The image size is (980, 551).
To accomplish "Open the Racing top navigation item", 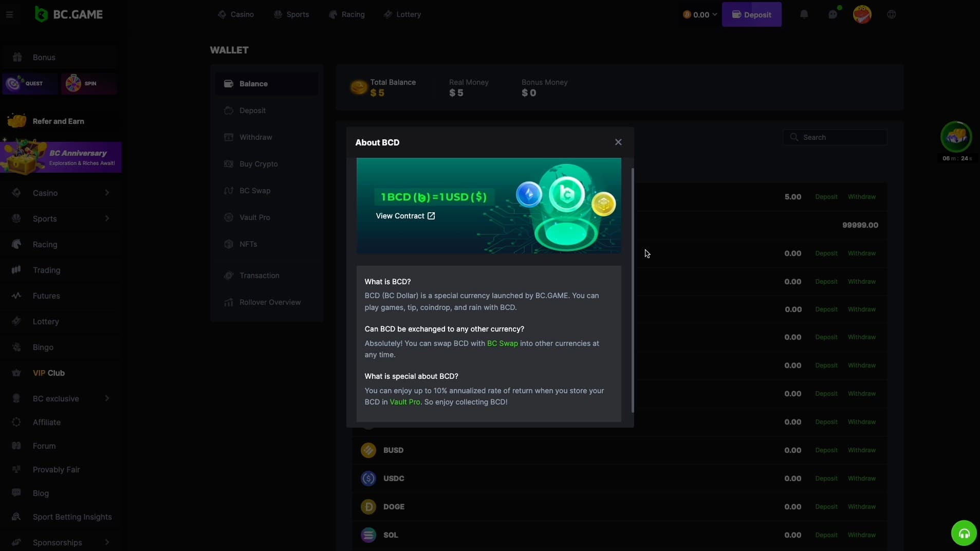I will (x=347, y=14).
